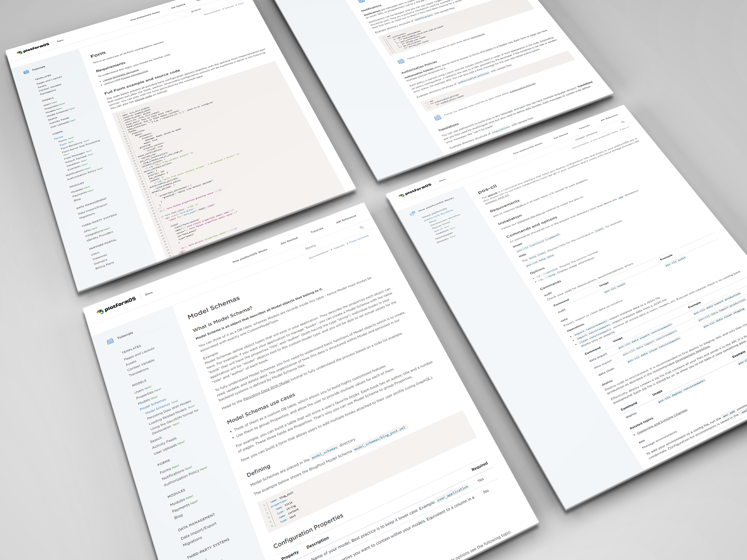Open Persisting Data With Models in the sidebar
The height and width of the screenshot is (560, 747).
169,410
